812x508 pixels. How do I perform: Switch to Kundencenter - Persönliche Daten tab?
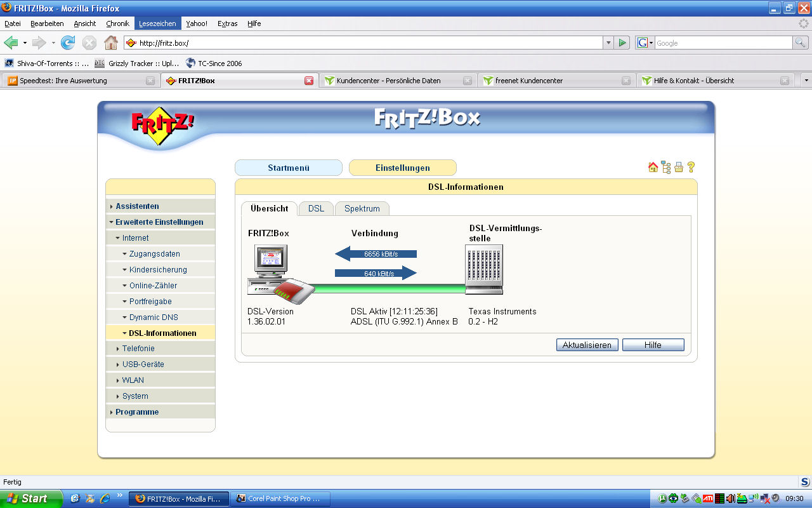click(397, 81)
